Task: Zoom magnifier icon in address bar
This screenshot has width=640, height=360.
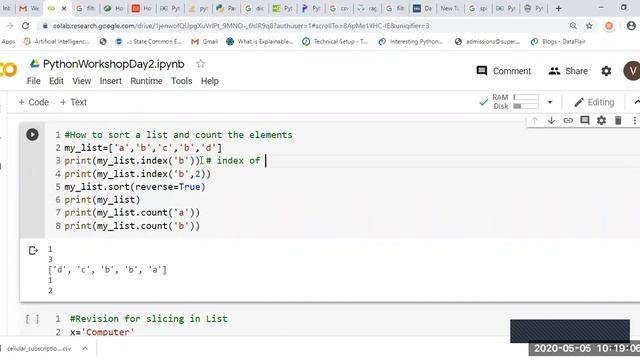Action: [x=573, y=26]
